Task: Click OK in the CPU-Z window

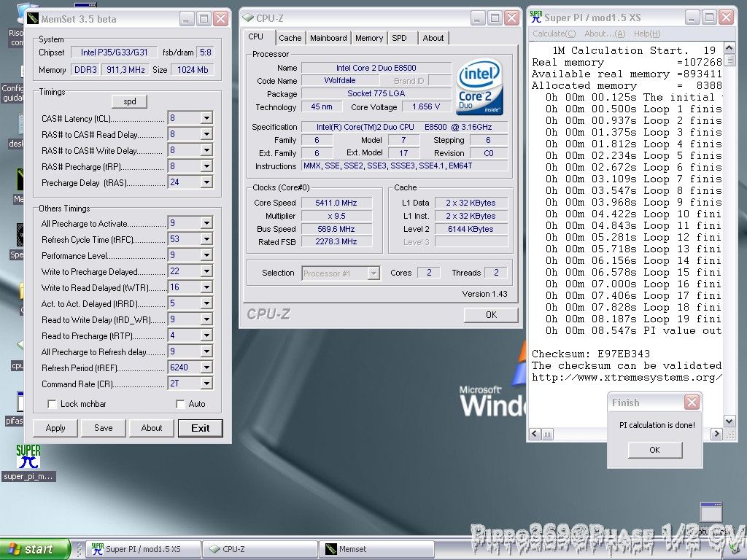Action: 491,315
